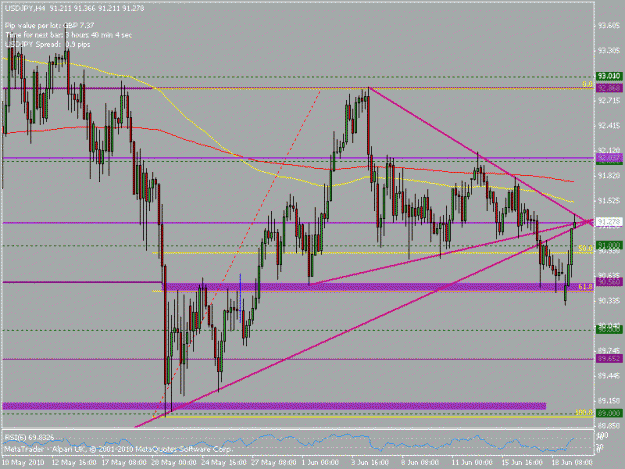Viewport: 625px width, 469px height.
Task: Select the 93.605 price axis label
Action: click(609, 26)
